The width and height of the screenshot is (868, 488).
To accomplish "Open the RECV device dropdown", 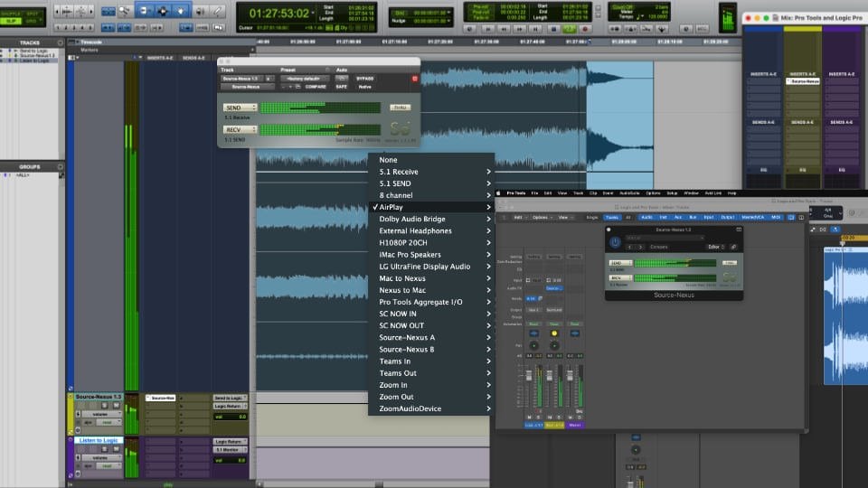I will 240,129.
